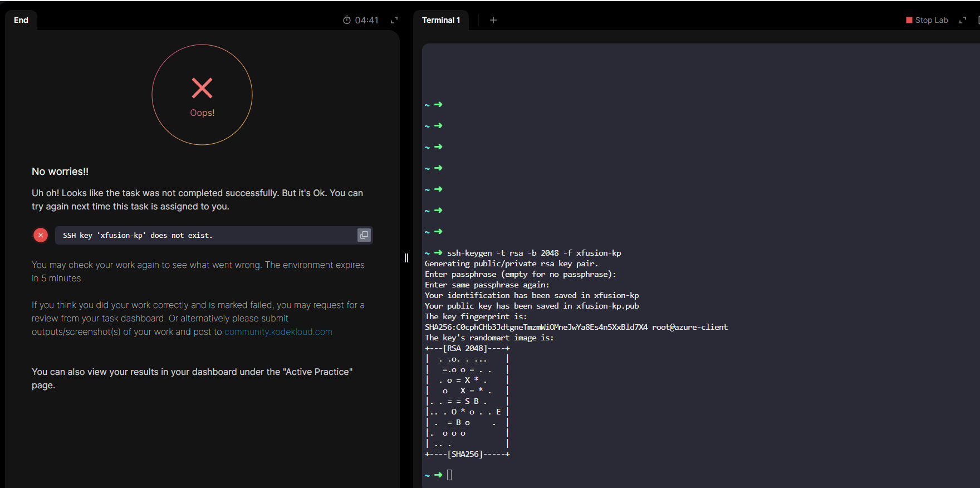Click the 'Oops!' label in the circle
The height and width of the screenshot is (488, 980).
click(202, 113)
